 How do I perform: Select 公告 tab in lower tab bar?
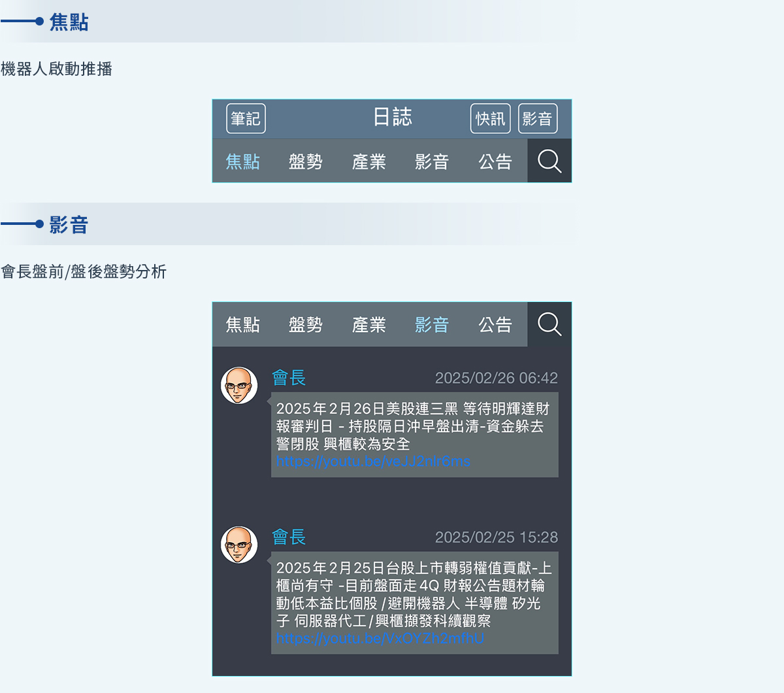[x=495, y=325]
